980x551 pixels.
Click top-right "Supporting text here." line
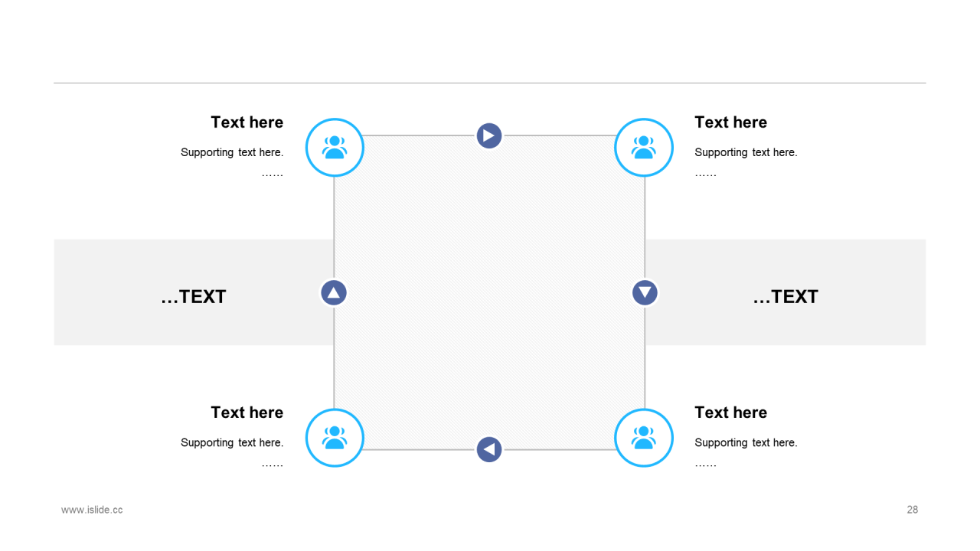tap(746, 152)
